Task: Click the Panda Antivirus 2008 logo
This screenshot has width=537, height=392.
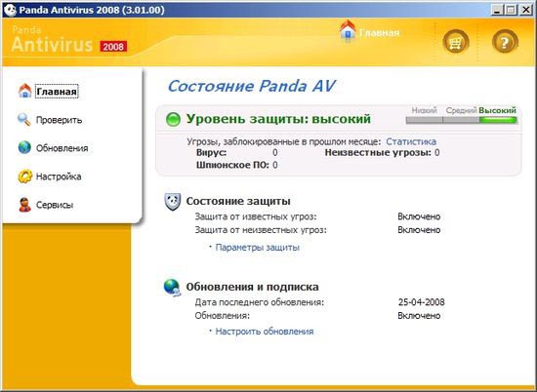Action: tap(69, 40)
